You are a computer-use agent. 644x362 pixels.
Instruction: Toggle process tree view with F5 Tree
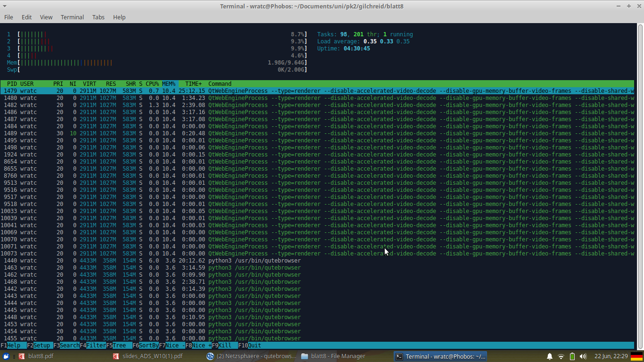pyautogui.click(x=119, y=345)
